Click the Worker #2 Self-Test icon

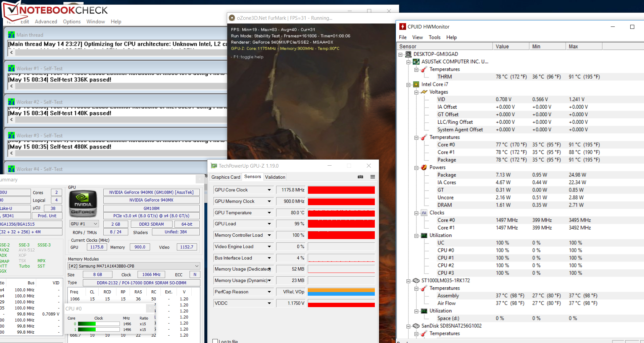click(x=11, y=102)
